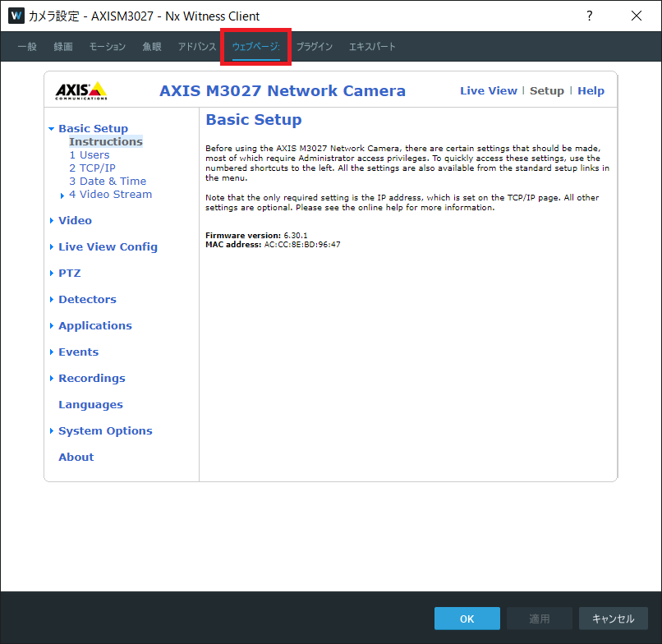Click the Events menu link
662x644 pixels.
pyautogui.click(x=79, y=352)
